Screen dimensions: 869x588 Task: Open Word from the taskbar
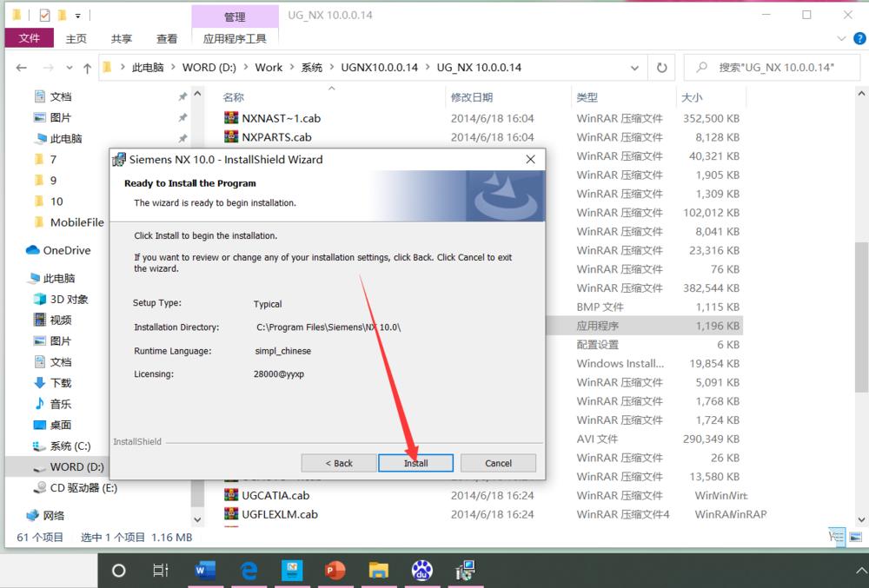(x=205, y=571)
